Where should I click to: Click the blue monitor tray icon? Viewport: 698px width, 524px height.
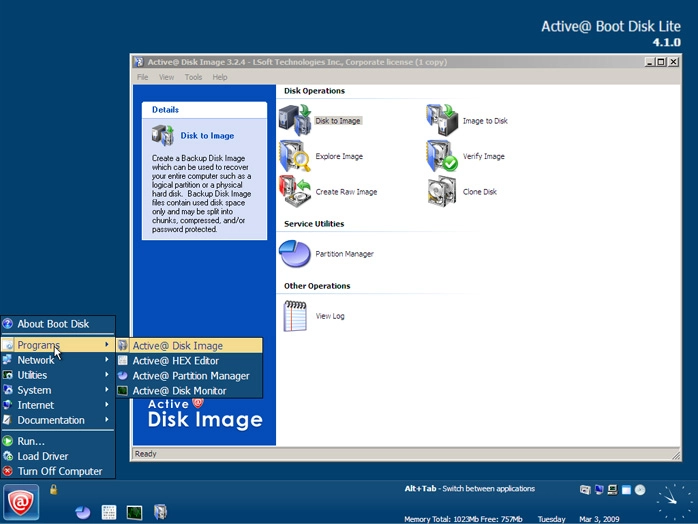(599, 490)
